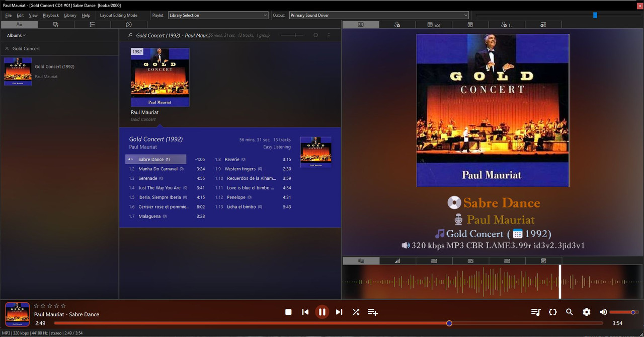Screen dimensions: 644x337
Task: Skip to the previous track
Action: (x=305, y=312)
